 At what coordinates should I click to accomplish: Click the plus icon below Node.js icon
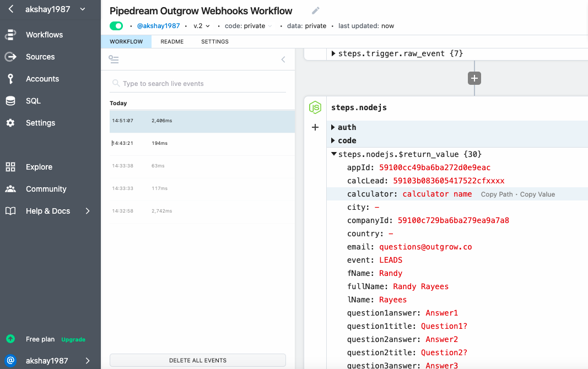(315, 127)
